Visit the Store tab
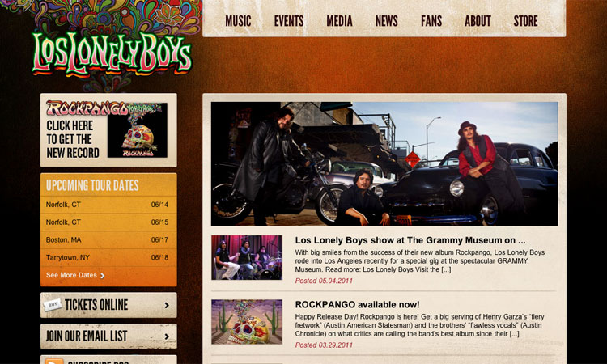 525,21
